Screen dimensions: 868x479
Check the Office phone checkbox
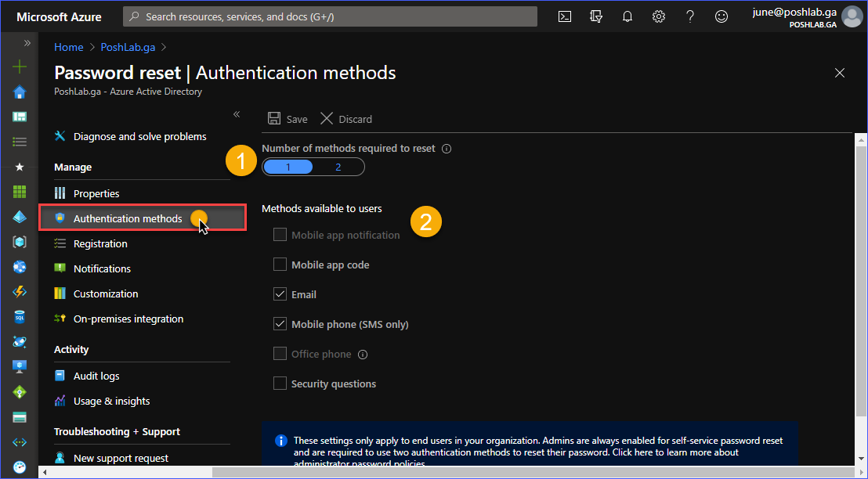[280, 354]
